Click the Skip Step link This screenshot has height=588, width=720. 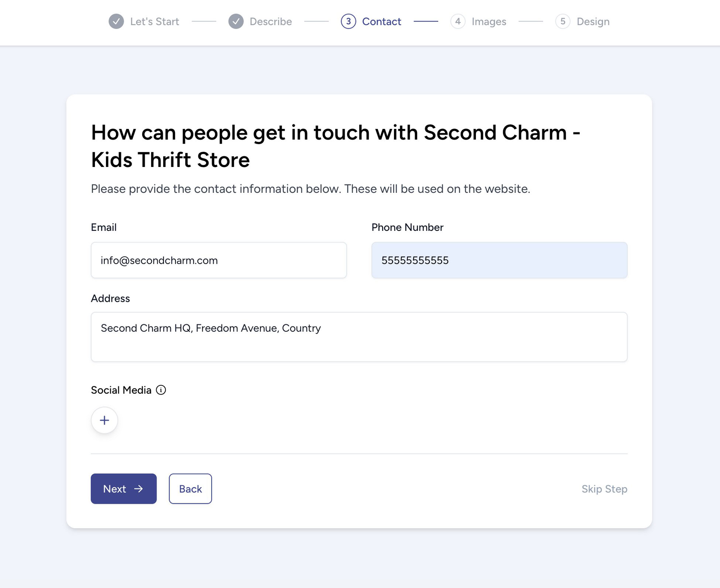[604, 489]
